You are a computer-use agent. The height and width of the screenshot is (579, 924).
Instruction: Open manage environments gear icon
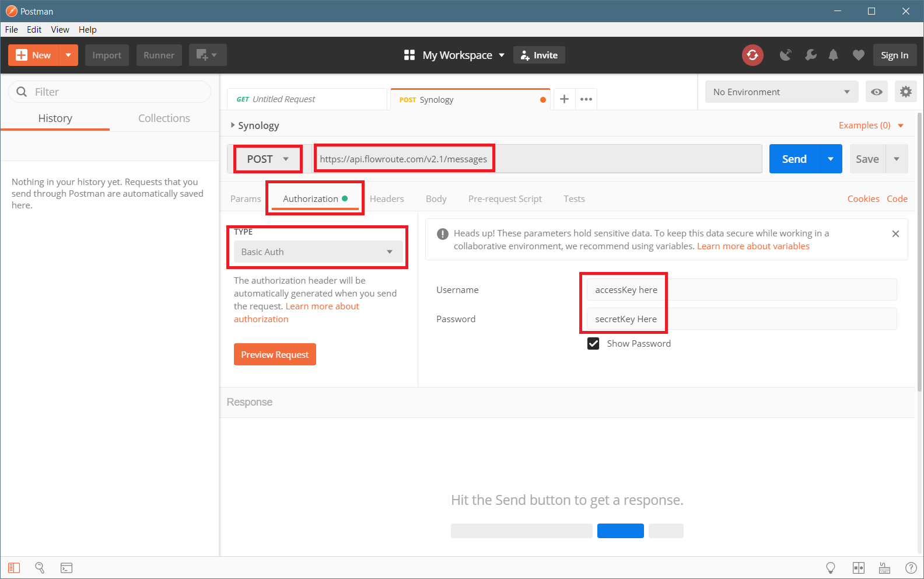(905, 92)
